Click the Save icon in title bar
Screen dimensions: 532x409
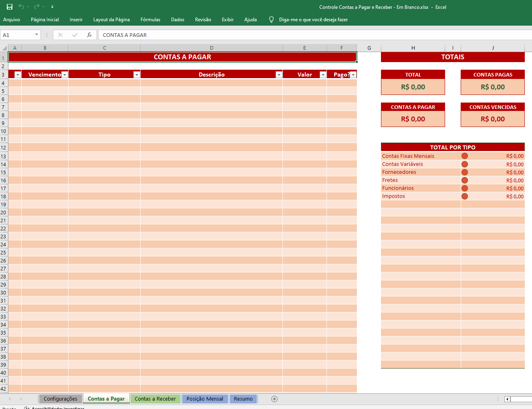coord(10,7)
